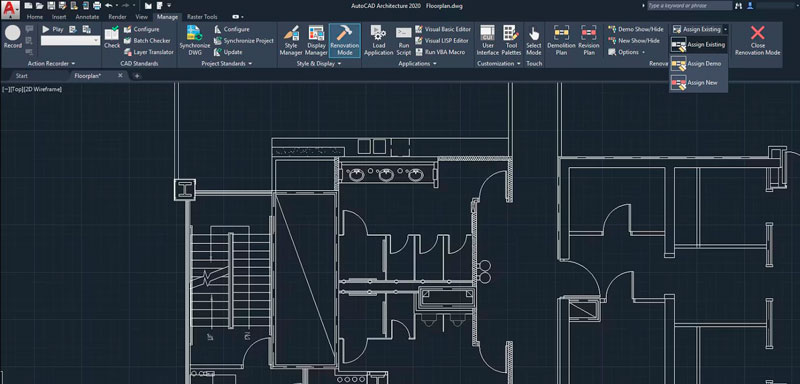This screenshot has height=384, width=800.
Task: Click Update in Project Standards panel
Action: (x=228, y=52)
